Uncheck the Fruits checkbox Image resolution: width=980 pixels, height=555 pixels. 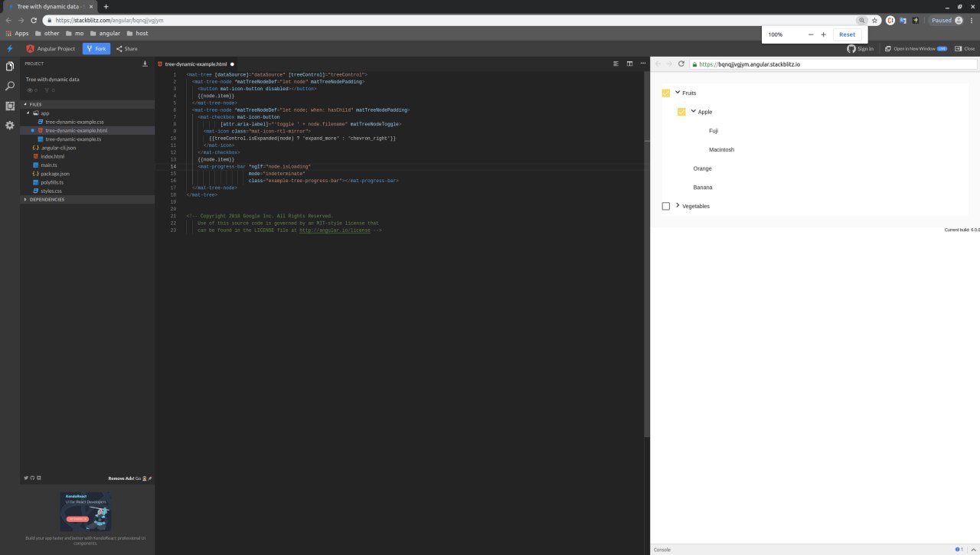[x=666, y=93]
